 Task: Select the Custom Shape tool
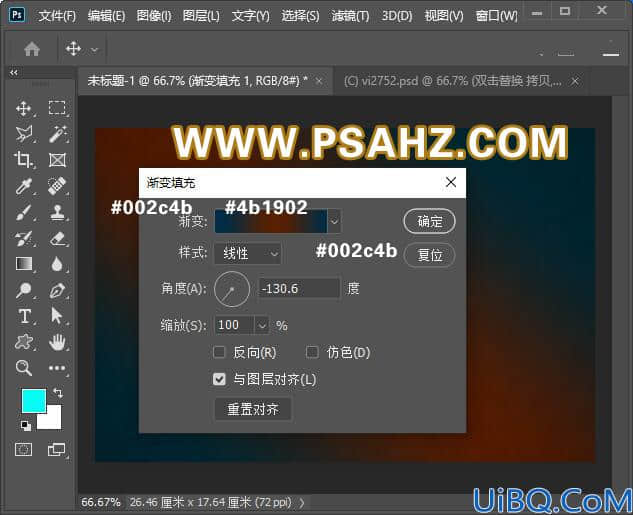point(23,342)
